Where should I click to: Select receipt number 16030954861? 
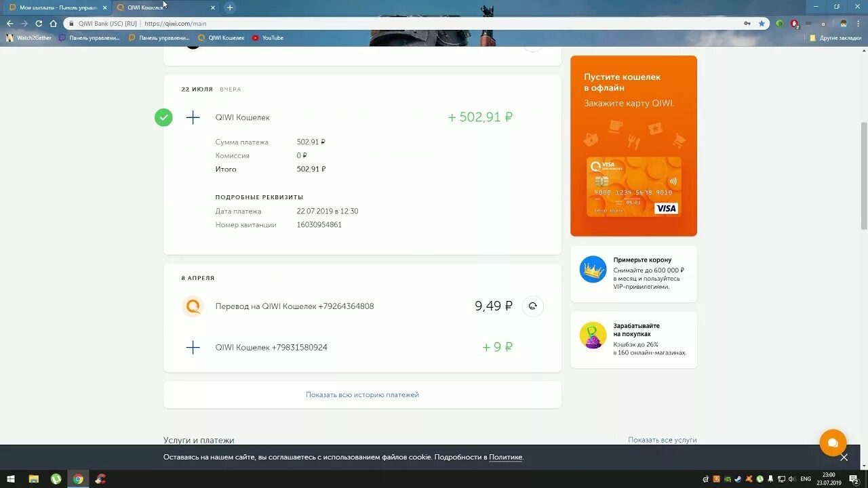pos(319,224)
